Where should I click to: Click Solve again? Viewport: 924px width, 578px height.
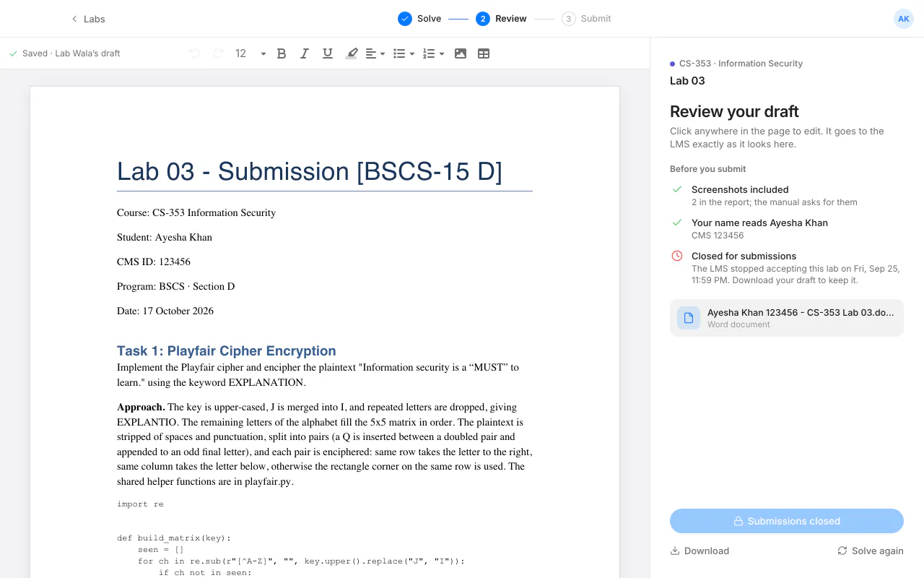(871, 551)
